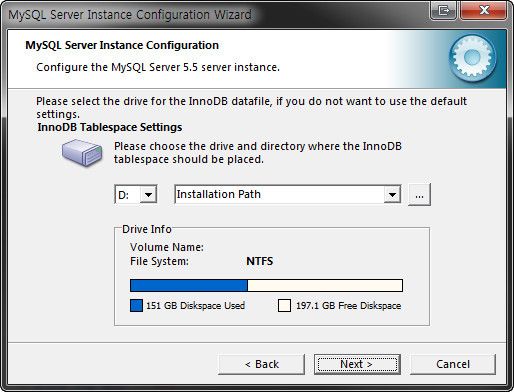Click the blue used diskspace swatch
514x392 pixels.
coord(136,305)
